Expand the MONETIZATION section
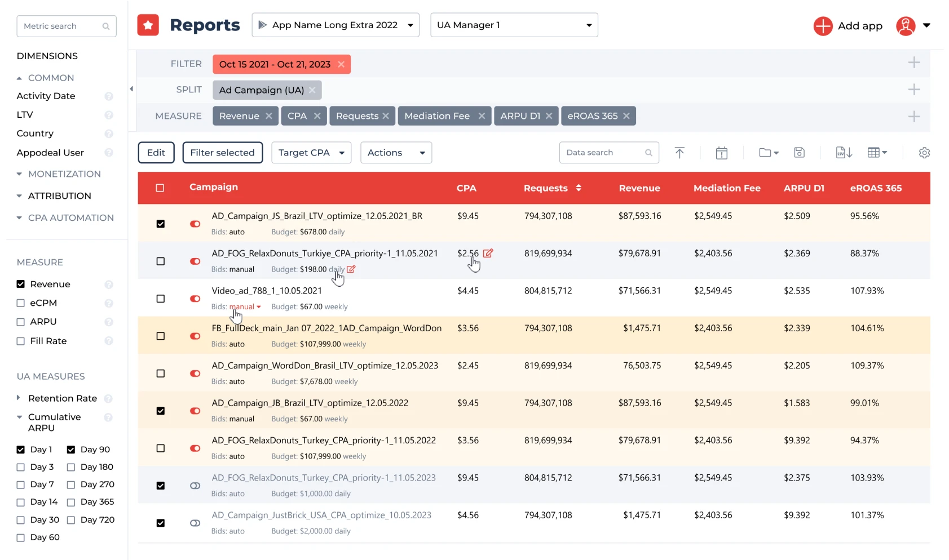 19,174
